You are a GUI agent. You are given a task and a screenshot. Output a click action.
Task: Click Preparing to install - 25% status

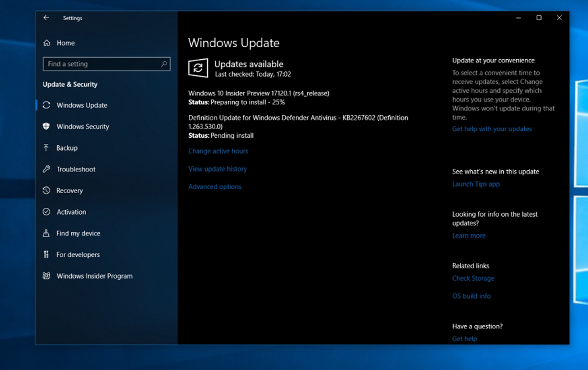point(248,102)
